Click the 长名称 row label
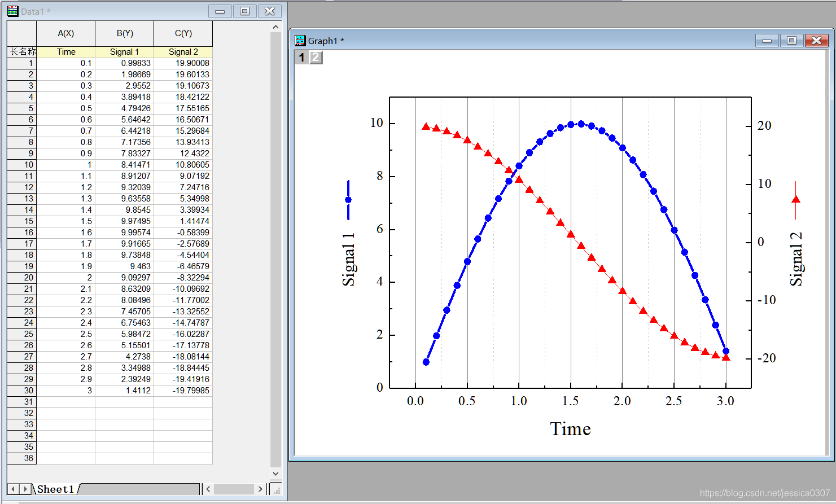This screenshot has width=836, height=504. [x=22, y=52]
